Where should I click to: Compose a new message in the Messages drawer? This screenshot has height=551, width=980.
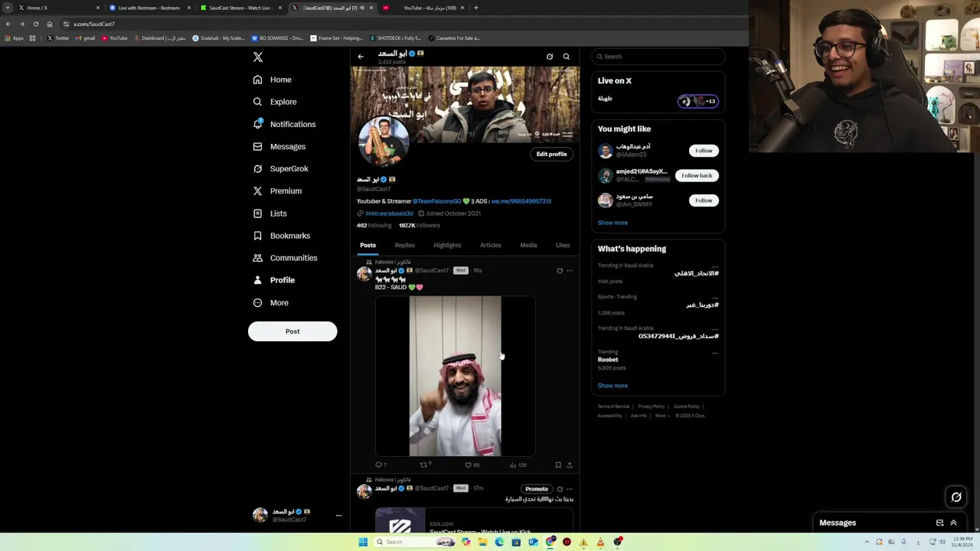(939, 523)
